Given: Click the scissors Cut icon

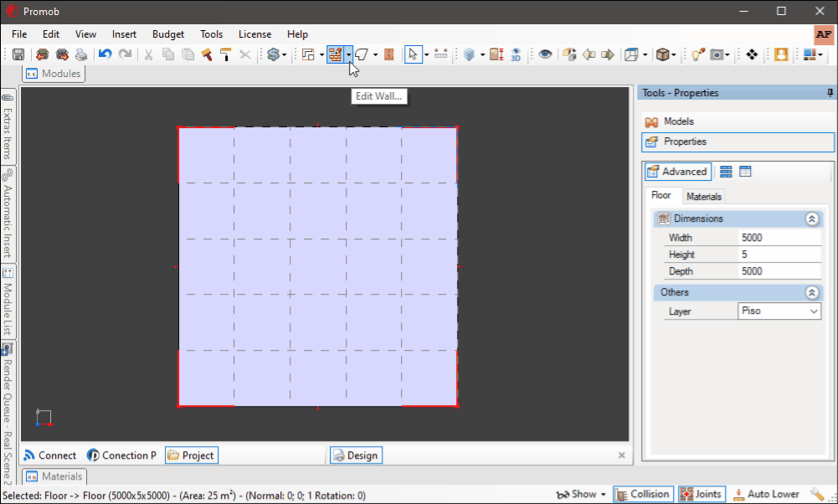Looking at the screenshot, I should [x=148, y=54].
